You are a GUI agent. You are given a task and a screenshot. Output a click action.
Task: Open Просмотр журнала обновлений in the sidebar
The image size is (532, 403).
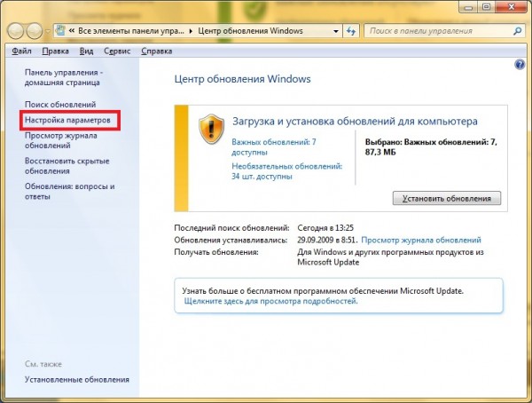click(60, 140)
